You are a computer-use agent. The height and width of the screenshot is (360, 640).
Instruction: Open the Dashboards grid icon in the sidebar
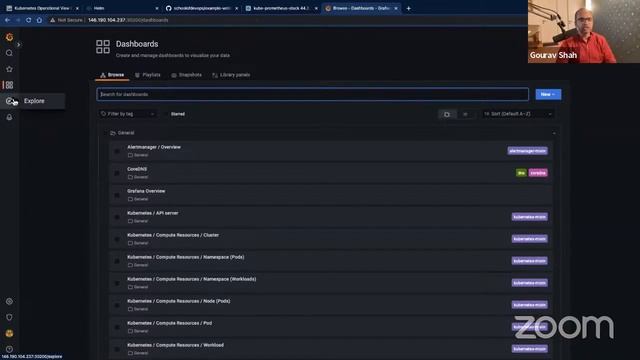click(9, 85)
